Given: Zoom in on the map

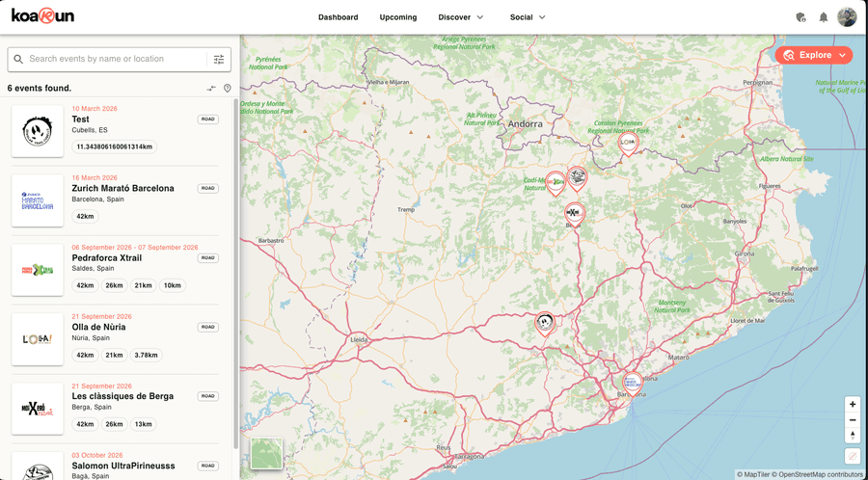Looking at the screenshot, I should pos(852,405).
